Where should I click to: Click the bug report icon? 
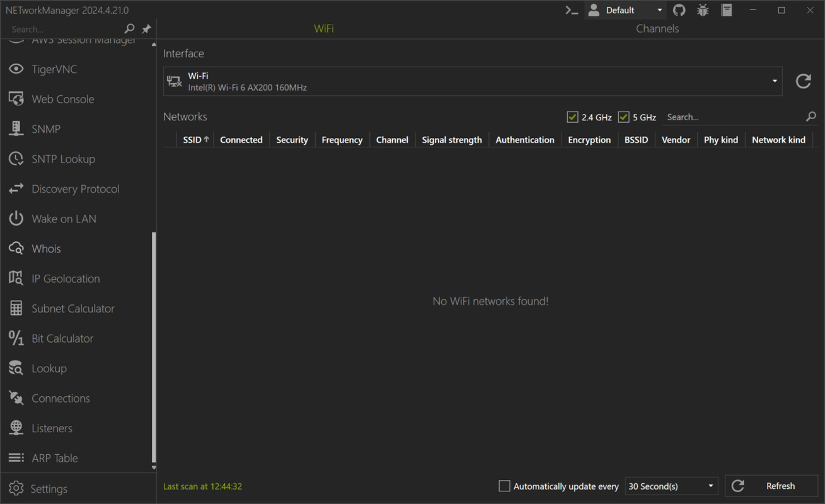pyautogui.click(x=703, y=10)
